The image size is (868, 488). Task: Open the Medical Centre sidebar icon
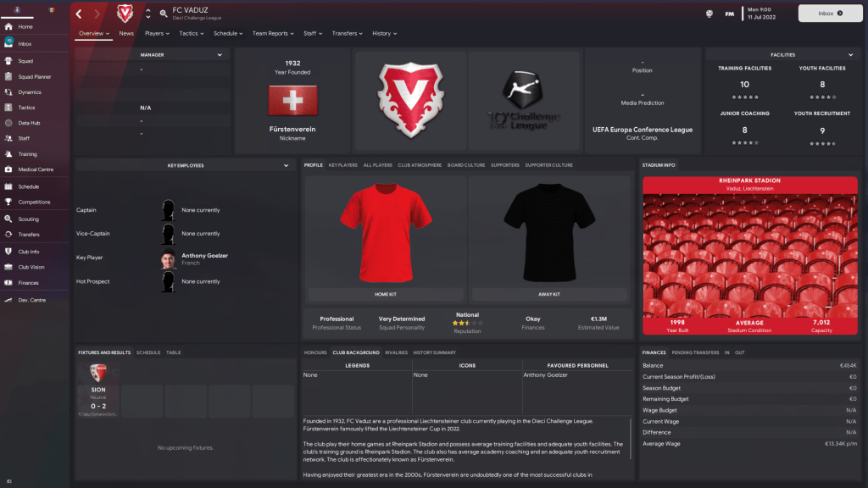pos(8,169)
